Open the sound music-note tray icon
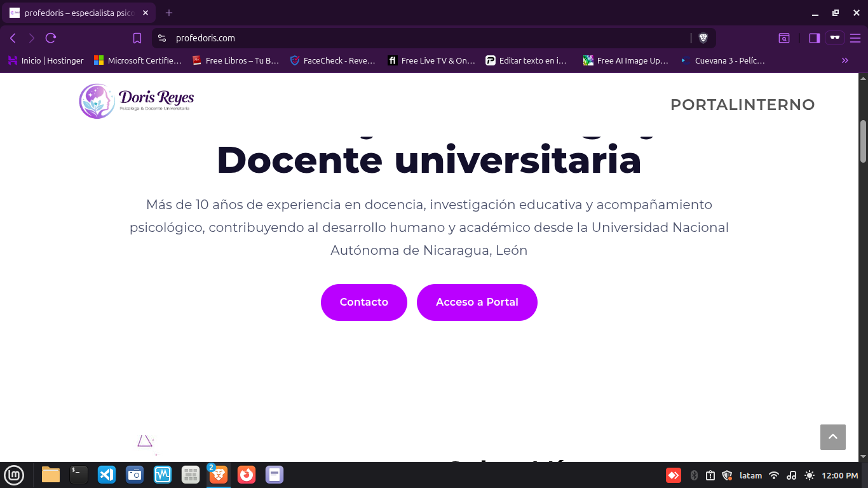Viewport: 868px width, 488px height. (792, 475)
